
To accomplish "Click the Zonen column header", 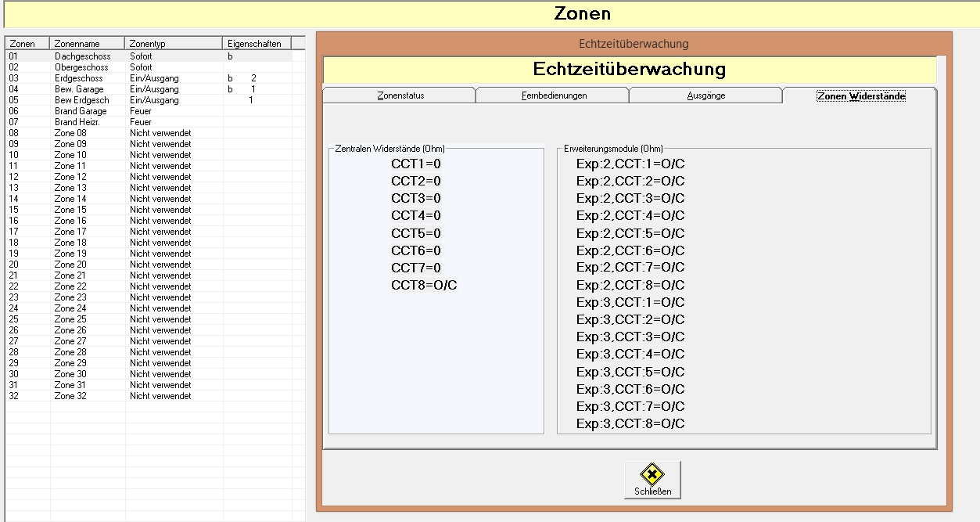I will pos(27,44).
